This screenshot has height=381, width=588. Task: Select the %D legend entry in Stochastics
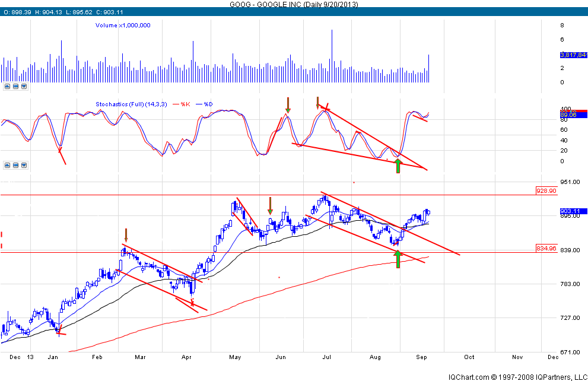coord(205,104)
